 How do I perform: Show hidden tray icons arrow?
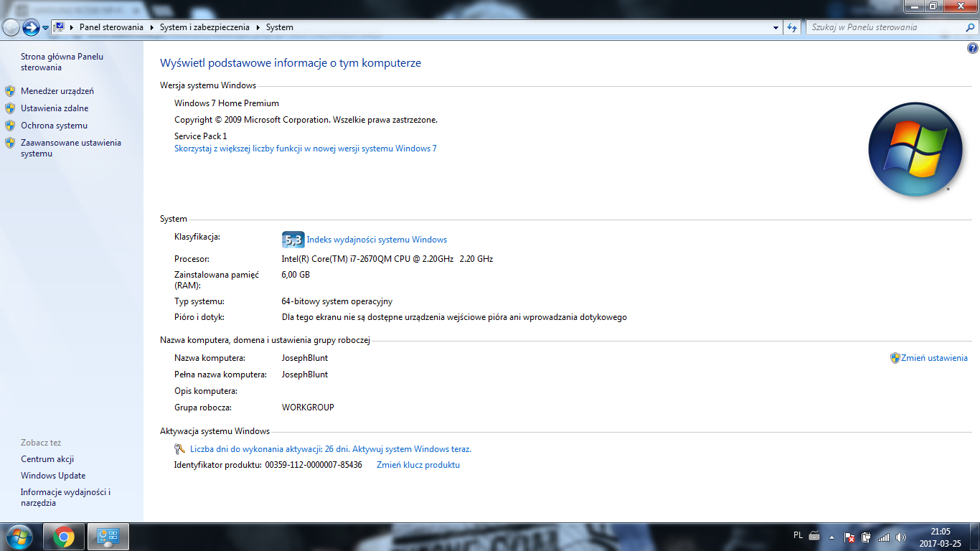[831, 537]
